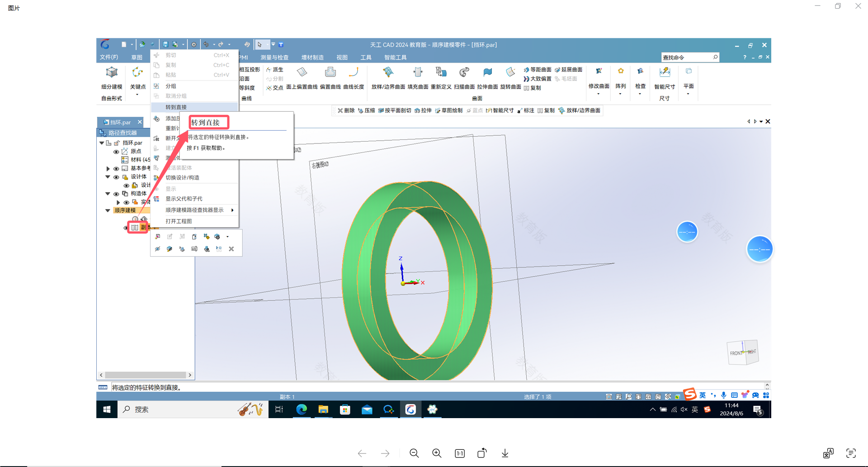Click the 关键点 curve icon
The height and width of the screenshot is (467, 868).
(137, 72)
